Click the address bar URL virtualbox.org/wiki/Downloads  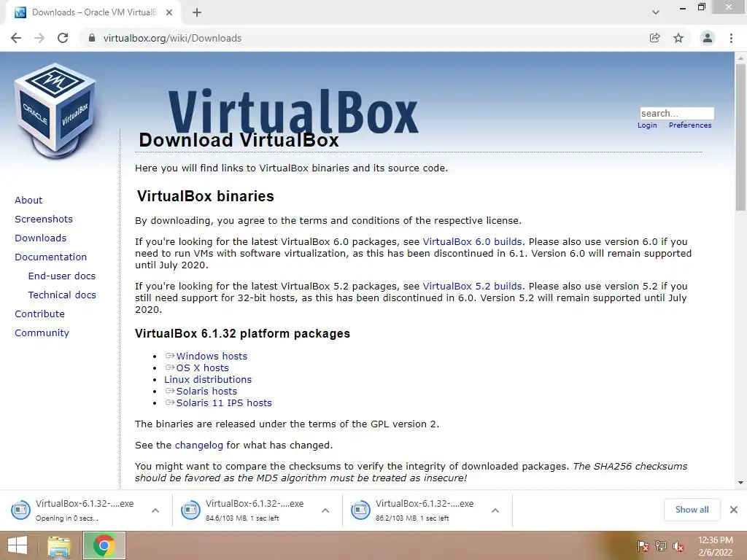tap(172, 38)
